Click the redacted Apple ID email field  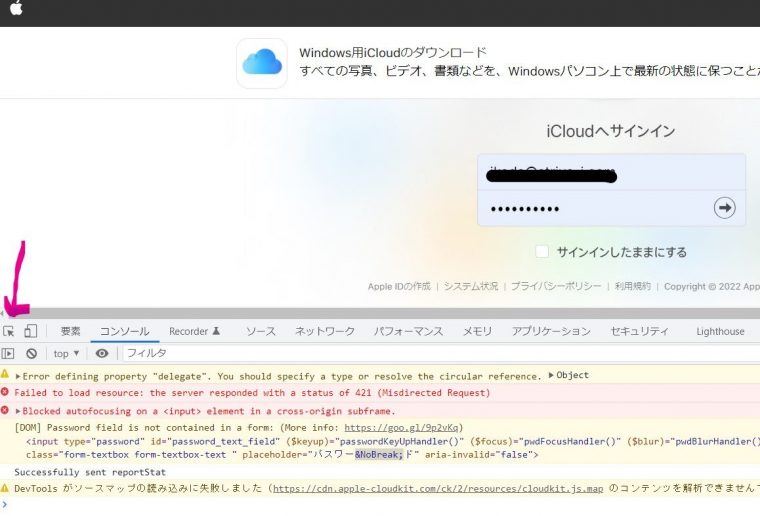(x=611, y=173)
